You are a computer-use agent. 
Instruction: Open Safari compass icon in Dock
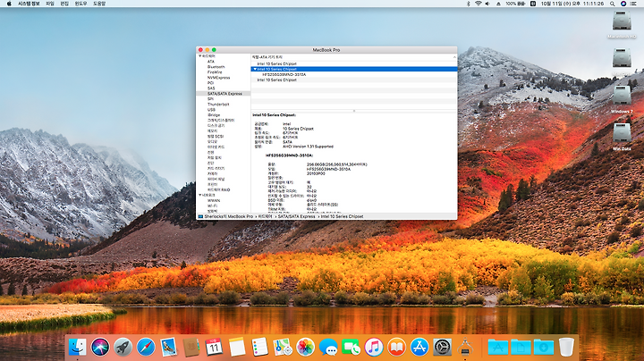point(146,348)
